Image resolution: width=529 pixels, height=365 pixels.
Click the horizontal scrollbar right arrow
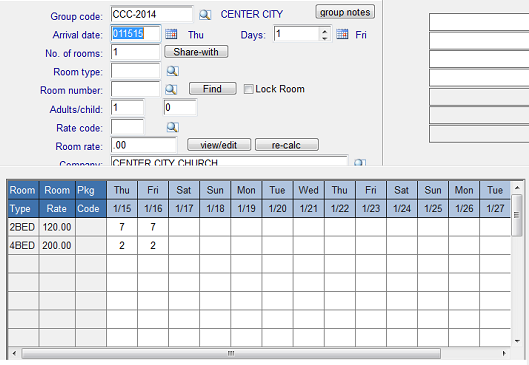pos(504,354)
